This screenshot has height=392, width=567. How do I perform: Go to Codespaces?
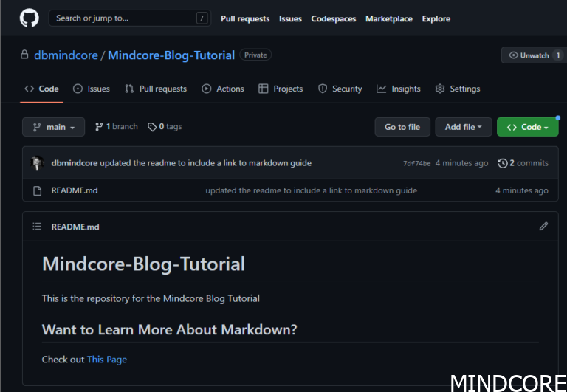[x=334, y=18]
